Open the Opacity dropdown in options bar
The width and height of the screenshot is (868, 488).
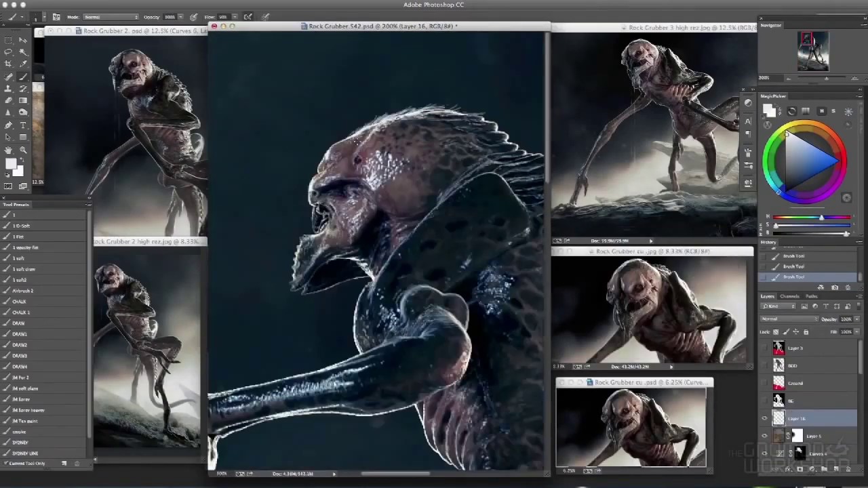coord(180,17)
